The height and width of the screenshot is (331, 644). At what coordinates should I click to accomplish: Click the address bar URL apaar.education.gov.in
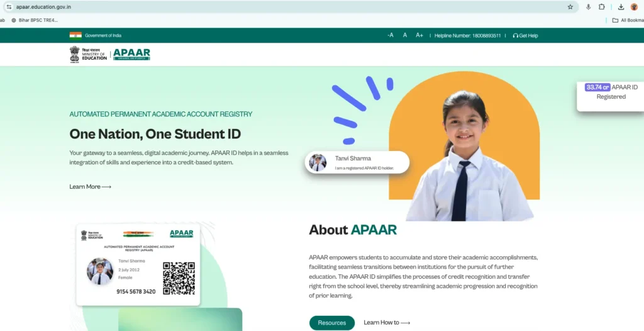click(x=43, y=7)
